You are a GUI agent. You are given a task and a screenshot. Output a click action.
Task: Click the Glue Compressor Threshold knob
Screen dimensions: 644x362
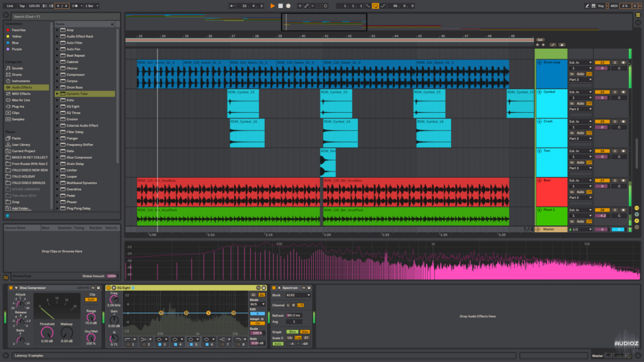point(47,333)
